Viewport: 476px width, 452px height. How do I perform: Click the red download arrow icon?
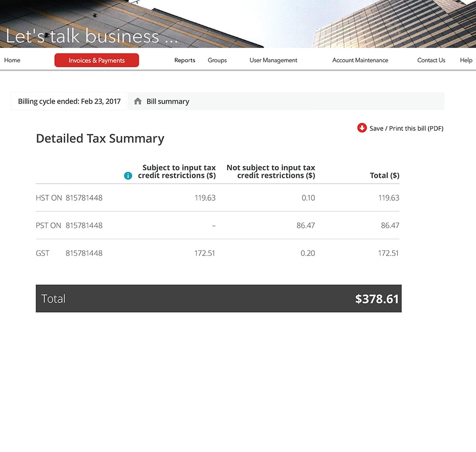coord(362,128)
